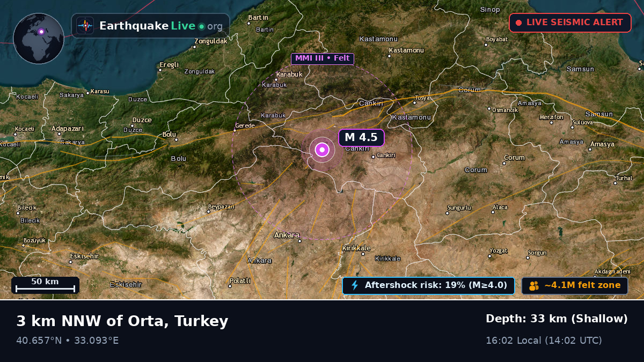Click the Sinop label on the map
644x362 pixels.
490,10
